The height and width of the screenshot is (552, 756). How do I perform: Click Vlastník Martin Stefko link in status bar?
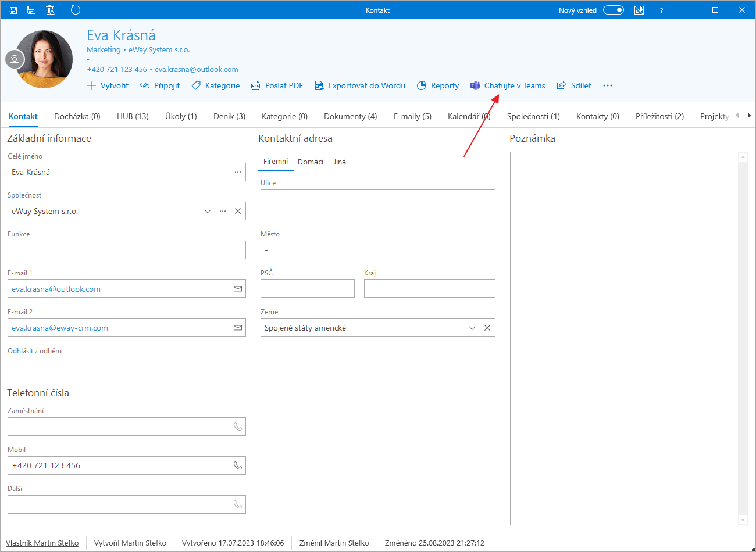pos(42,543)
